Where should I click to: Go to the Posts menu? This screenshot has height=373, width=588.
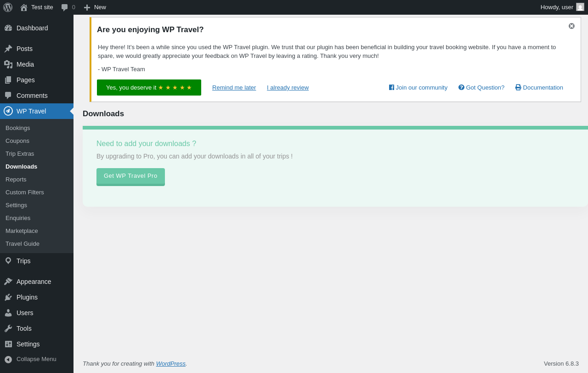[x=37, y=49]
